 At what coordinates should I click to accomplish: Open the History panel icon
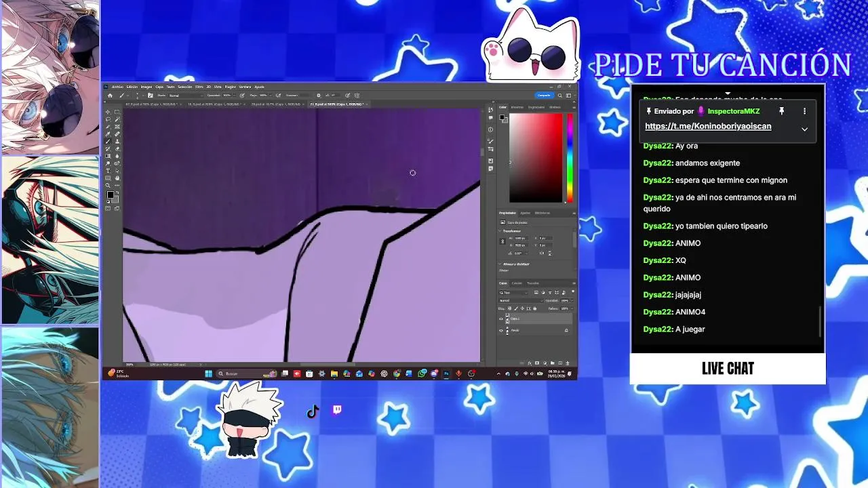coord(491,110)
